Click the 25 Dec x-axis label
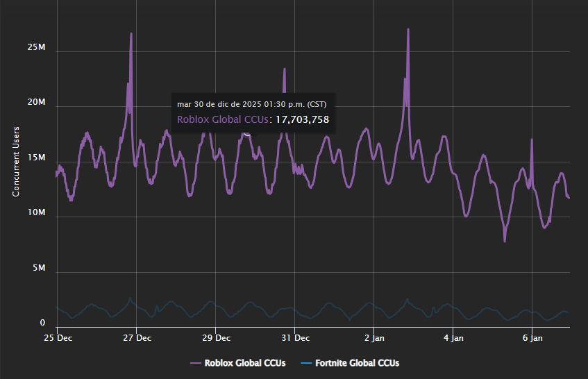 pos(58,338)
